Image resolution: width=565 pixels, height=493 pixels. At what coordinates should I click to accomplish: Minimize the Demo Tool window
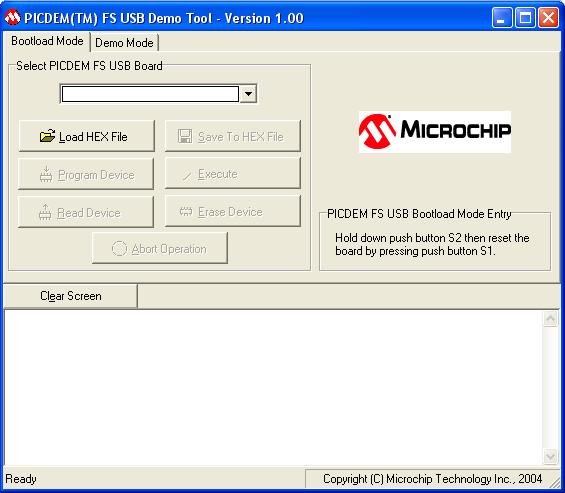(502, 17)
